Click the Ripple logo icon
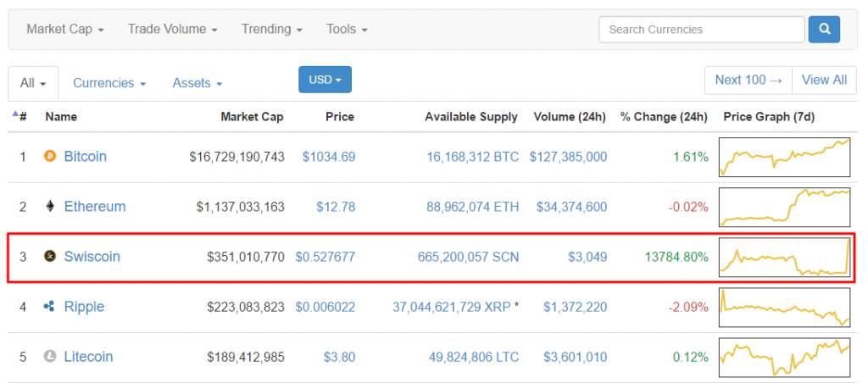 [x=49, y=307]
